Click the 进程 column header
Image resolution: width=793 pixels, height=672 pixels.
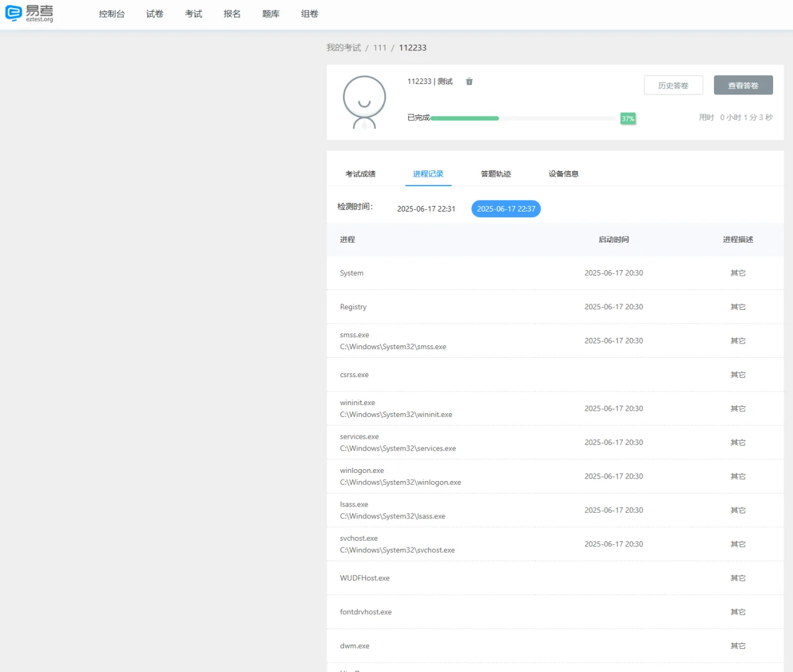point(348,240)
